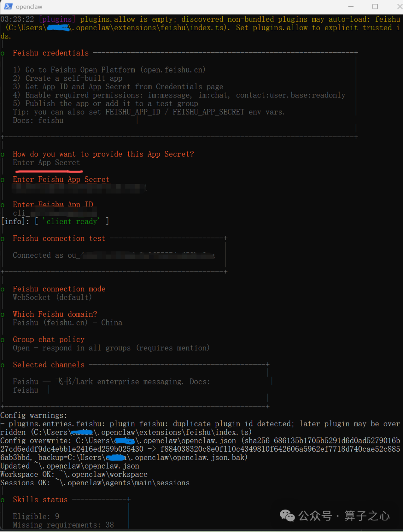Click the 03:23:22 timestamp

(x=17, y=19)
